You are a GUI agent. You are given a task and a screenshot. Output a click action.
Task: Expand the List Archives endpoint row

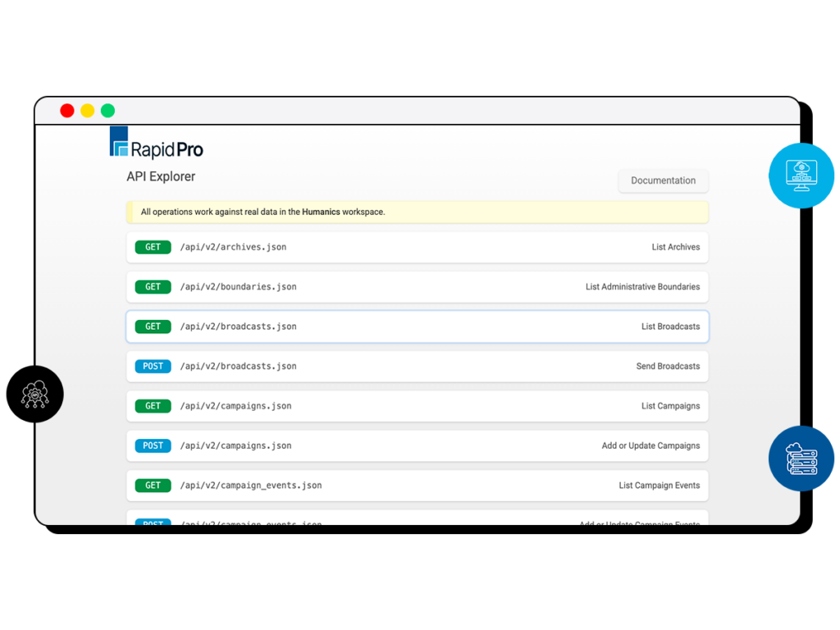(418, 247)
